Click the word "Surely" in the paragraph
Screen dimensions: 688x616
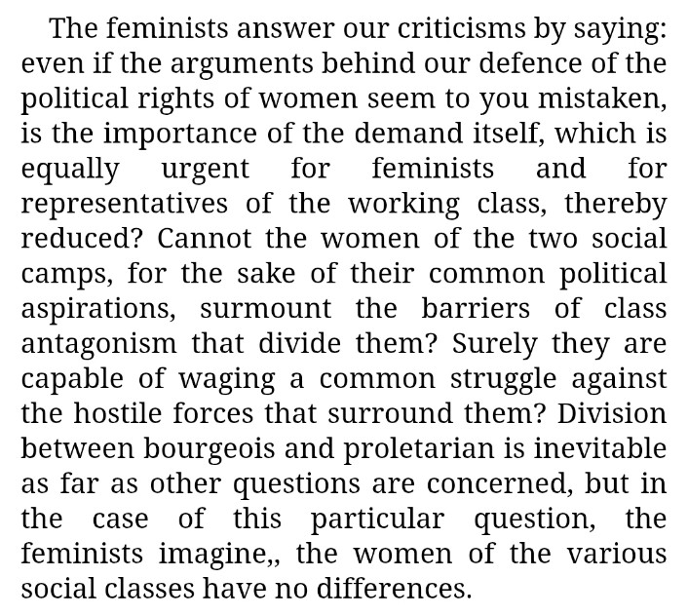pos(494,346)
